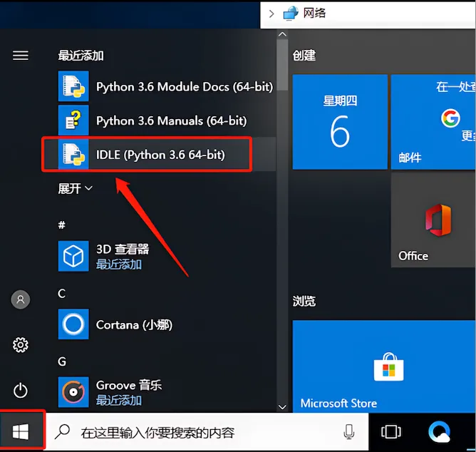
Task: Click the search box on the taskbar
Action: 207,431
